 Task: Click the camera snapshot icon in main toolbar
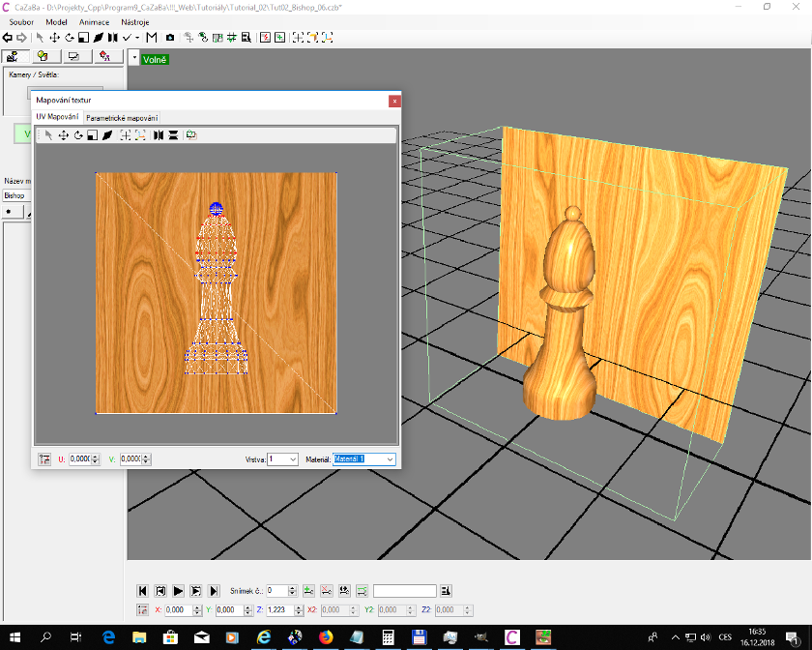169,37
